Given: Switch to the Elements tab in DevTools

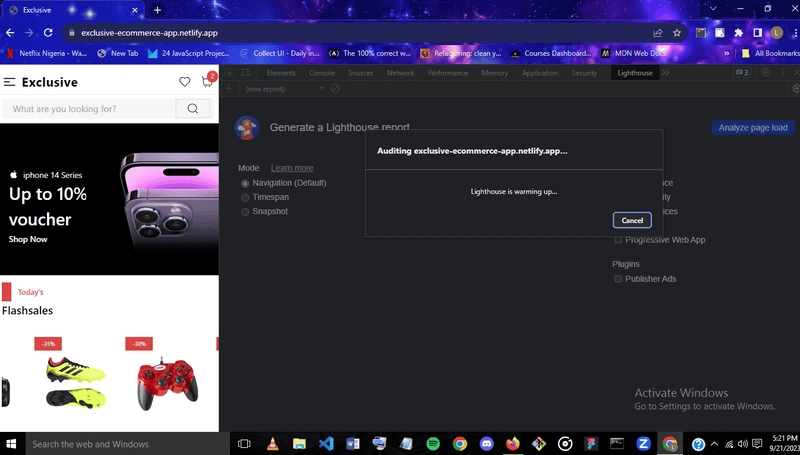Looking at the screenshot, I should (x=281, y=73).
